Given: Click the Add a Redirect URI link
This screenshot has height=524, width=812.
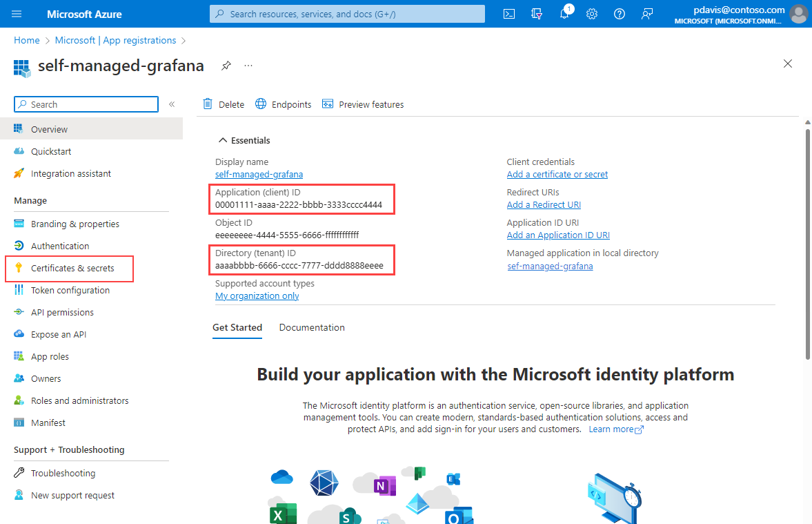Looking at the screenshot, I should [x=544, y=205].
